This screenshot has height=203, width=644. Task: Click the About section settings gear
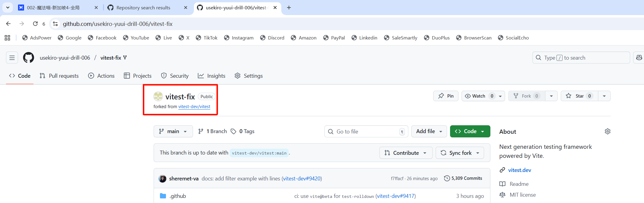607,131
